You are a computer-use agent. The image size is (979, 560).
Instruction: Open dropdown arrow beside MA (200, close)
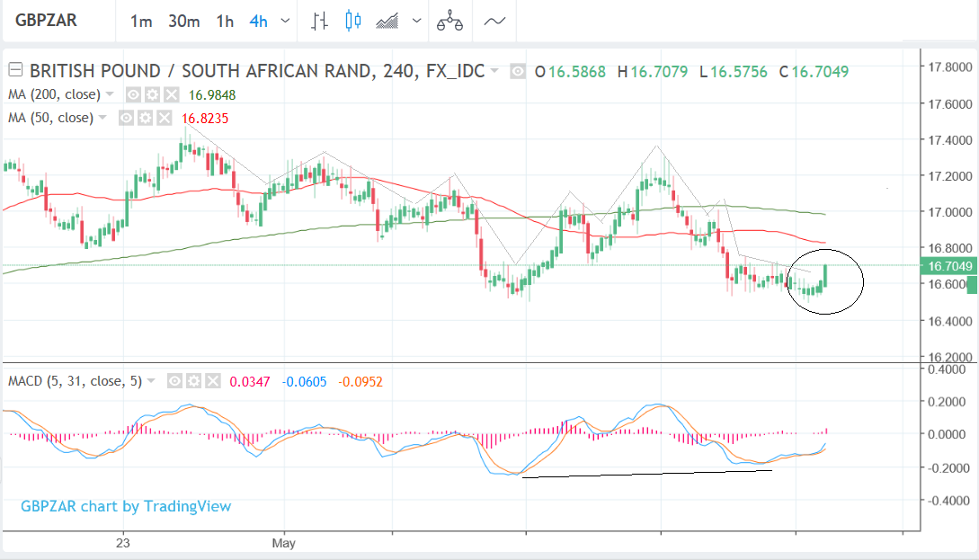[111, 94]
